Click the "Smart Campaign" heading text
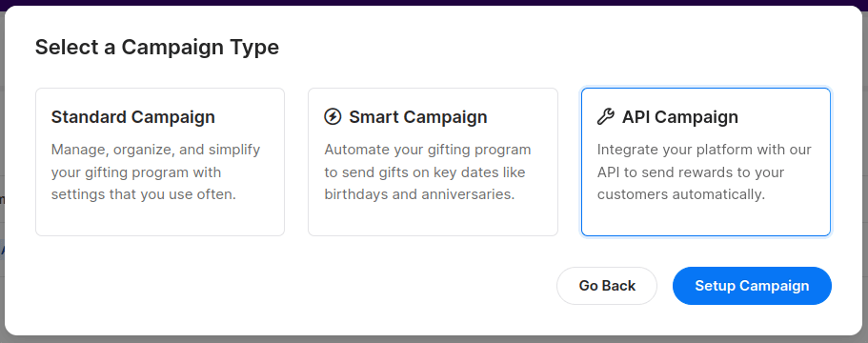This screenshot has height=343, width=868. click(x=418, y=117)
